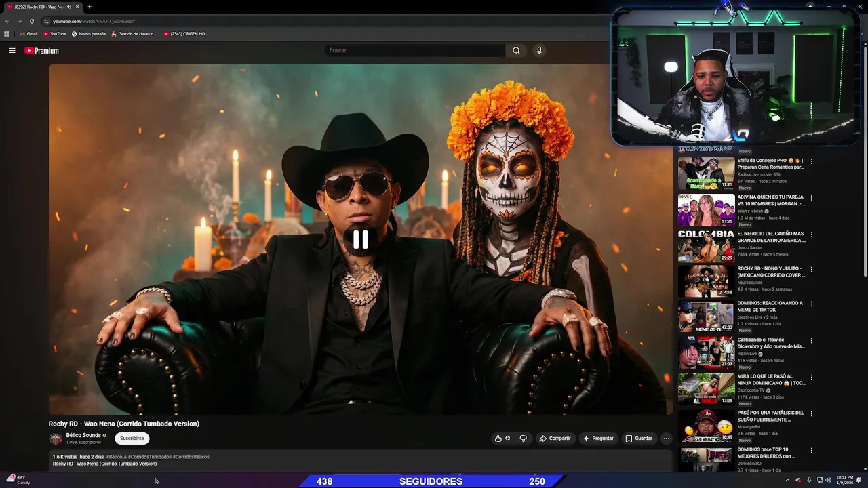Open the Bélico Sounds channel avatar
Image resolution: width=868 pixels, height=488 pixels.
tap(56, 439)
